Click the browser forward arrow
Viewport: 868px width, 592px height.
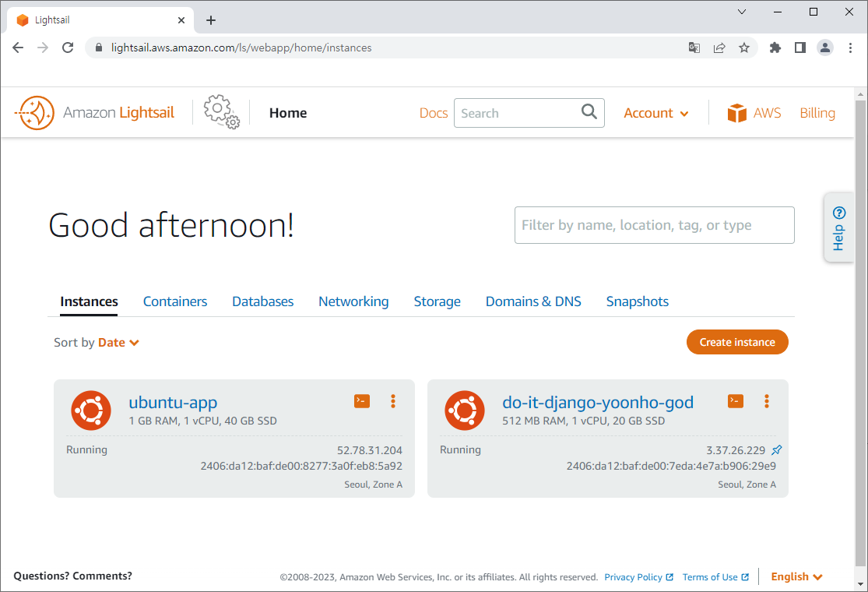click(x=43, y=48)
